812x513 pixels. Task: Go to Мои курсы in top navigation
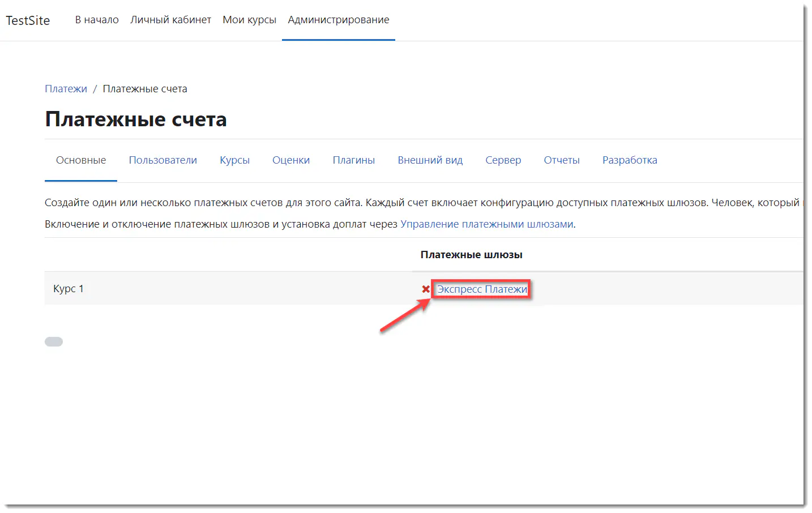[249, 20]
